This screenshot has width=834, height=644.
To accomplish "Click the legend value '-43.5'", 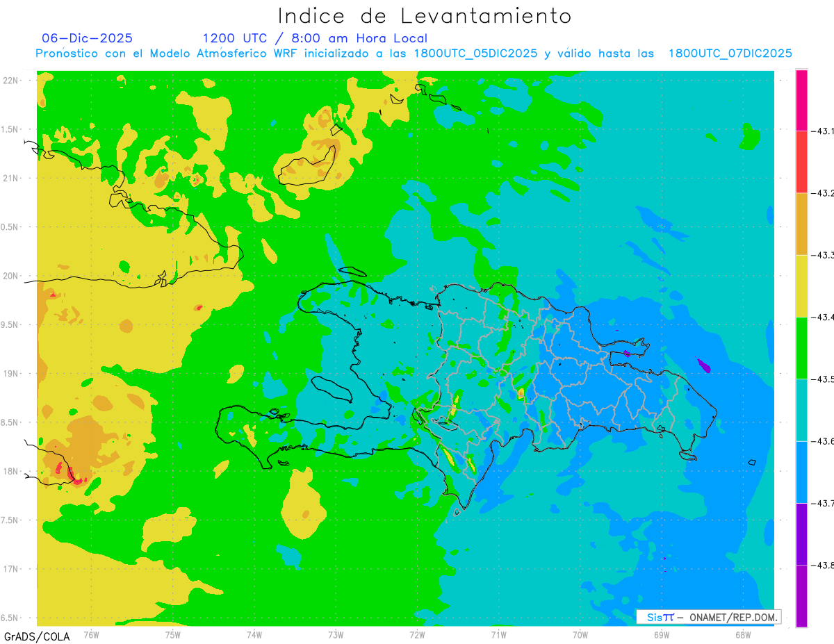I will click(824, 379).
